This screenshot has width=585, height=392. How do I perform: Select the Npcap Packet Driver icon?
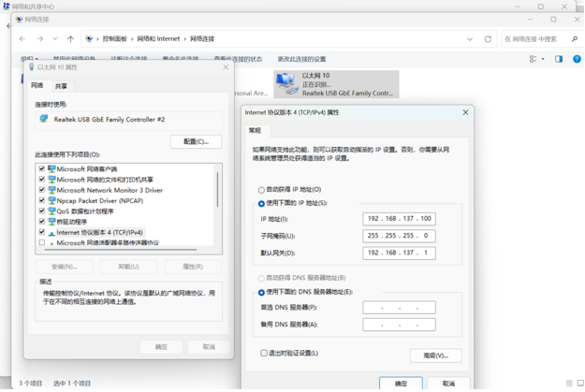pyautogui.click(x=51, y=200)
